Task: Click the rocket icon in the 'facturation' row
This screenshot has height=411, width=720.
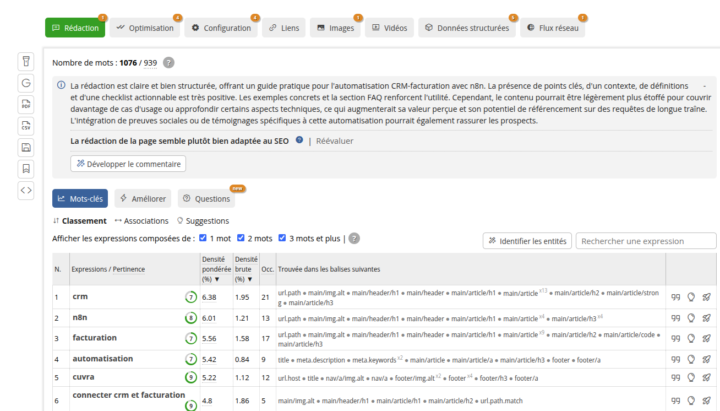Action: [707, 338]
